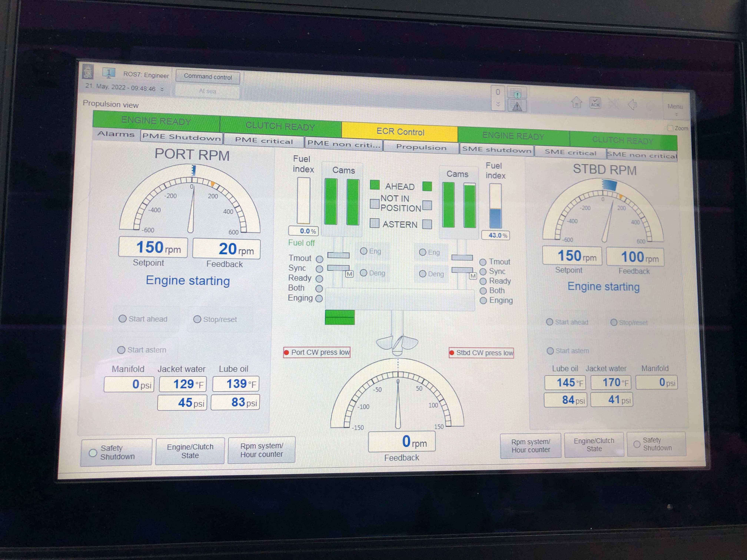This screenshot has width=747, height=560.
Task: Click the starboard fuel index 43.0 % value
Action: pyautogui.click(x=495, y=235)
